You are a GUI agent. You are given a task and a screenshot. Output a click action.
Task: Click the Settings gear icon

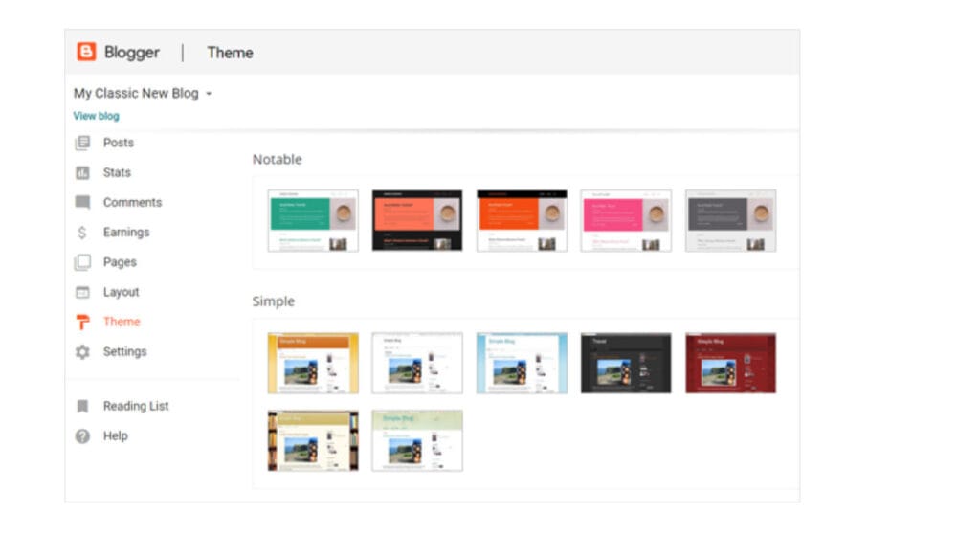(x=82, y=352)
